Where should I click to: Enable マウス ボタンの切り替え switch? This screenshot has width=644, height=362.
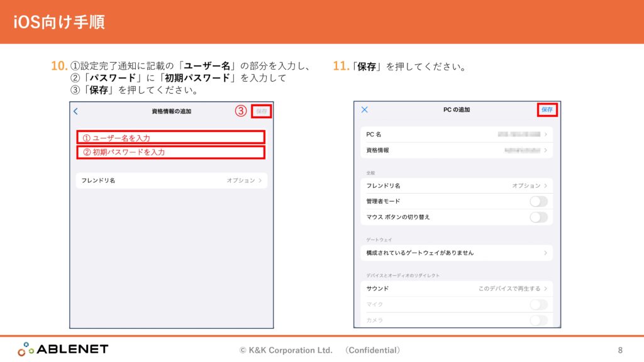click(538, 217)
